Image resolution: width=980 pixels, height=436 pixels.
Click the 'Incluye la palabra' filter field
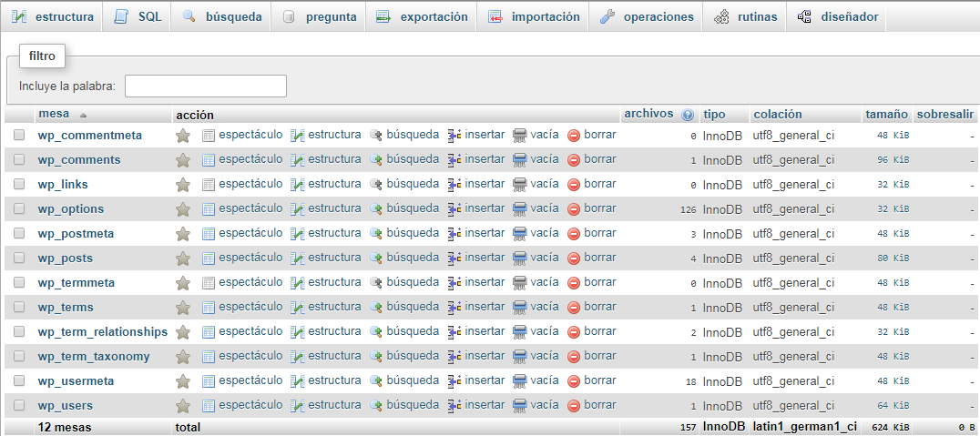[206, 86]
